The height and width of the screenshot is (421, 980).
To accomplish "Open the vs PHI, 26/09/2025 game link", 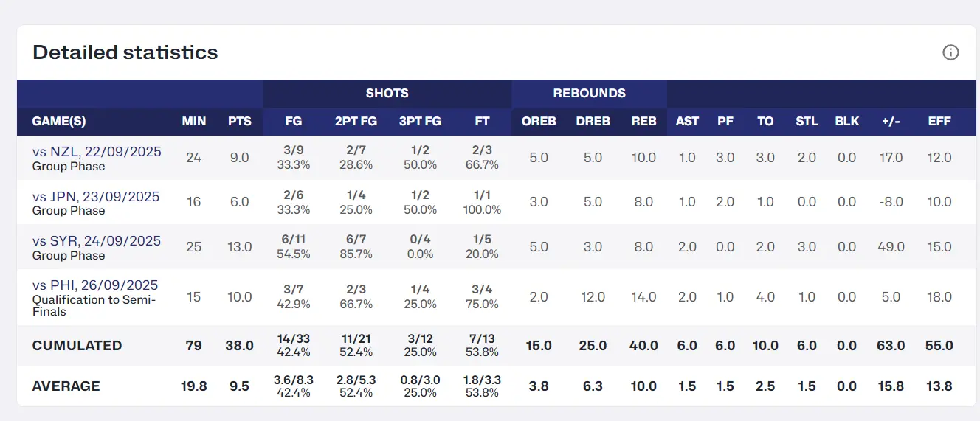I will pyautogui.click(x=95, y=285).
